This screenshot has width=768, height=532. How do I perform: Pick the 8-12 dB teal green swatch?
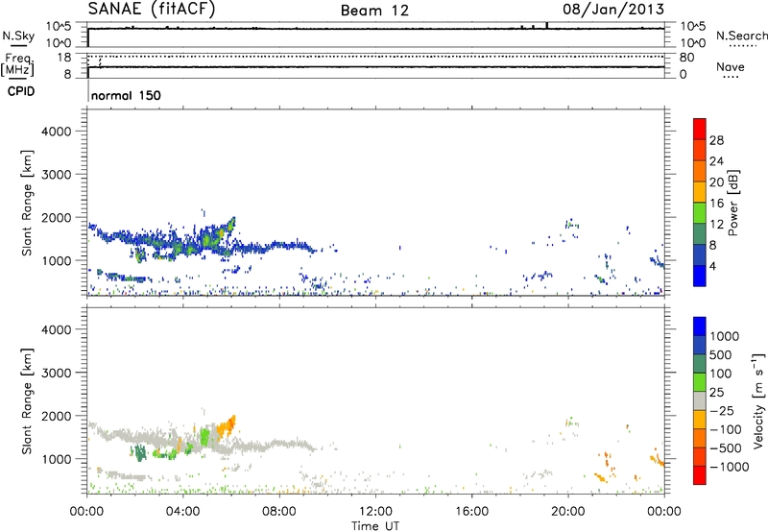coord(700,234)
